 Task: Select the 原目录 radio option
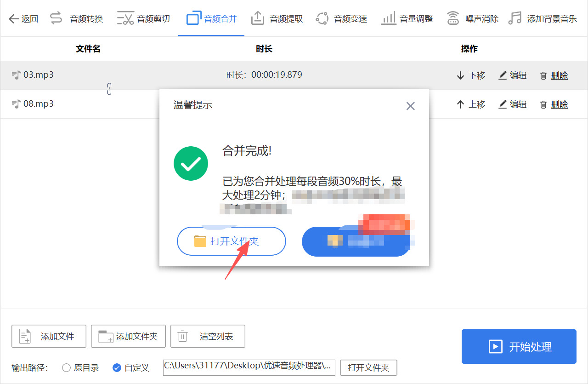(x=80, y=368)
